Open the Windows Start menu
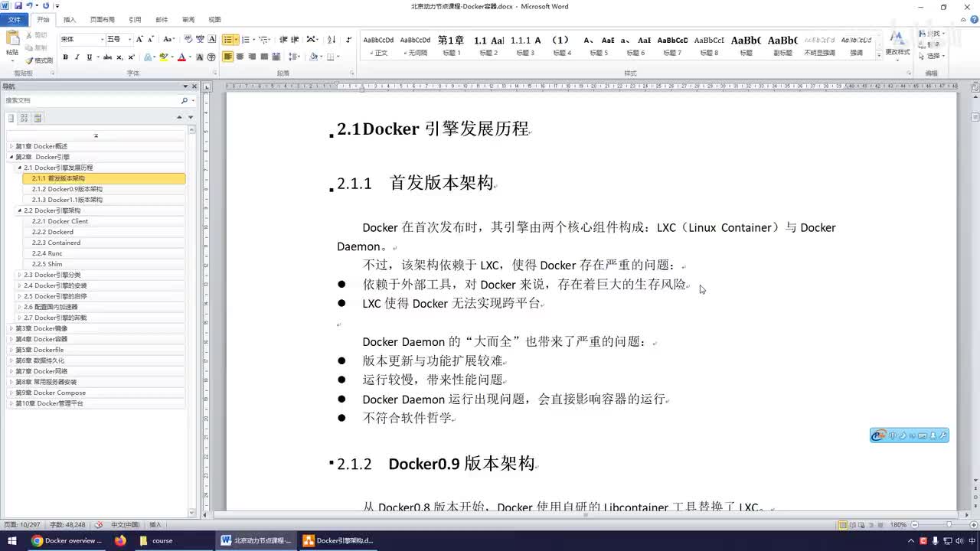This screenshot has height=551, width=980. pyautogui.click(x=11, y=540)
